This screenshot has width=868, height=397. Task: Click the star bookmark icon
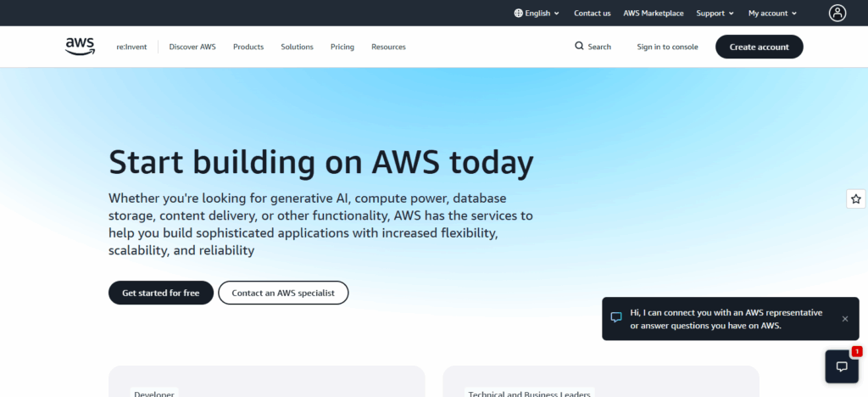point(856,198)
